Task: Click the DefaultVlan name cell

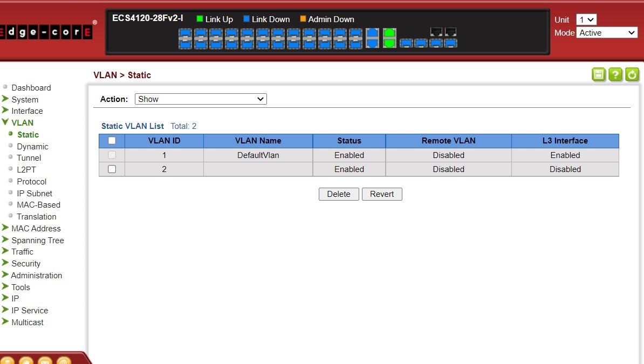Action: [258, 155]
